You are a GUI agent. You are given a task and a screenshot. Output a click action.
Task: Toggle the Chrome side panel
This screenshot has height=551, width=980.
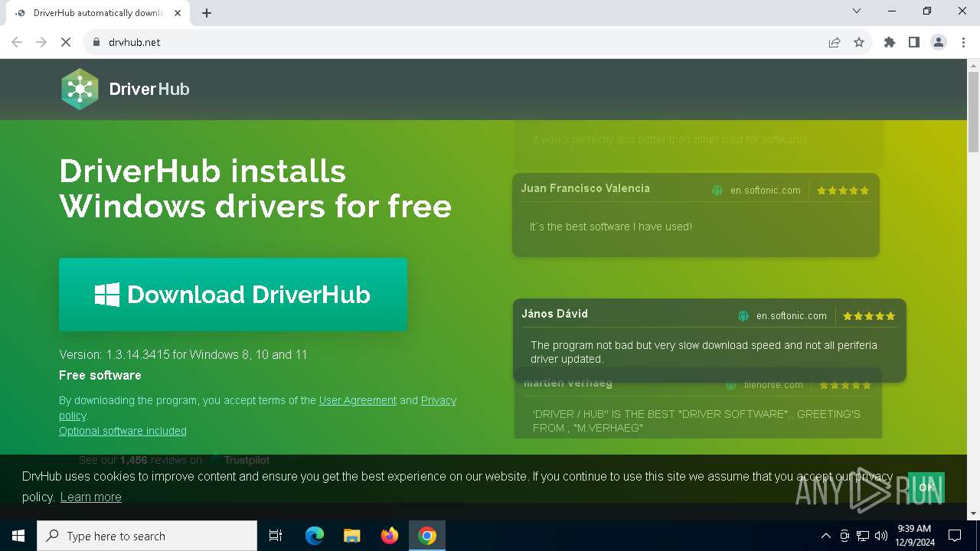point(914,42)
